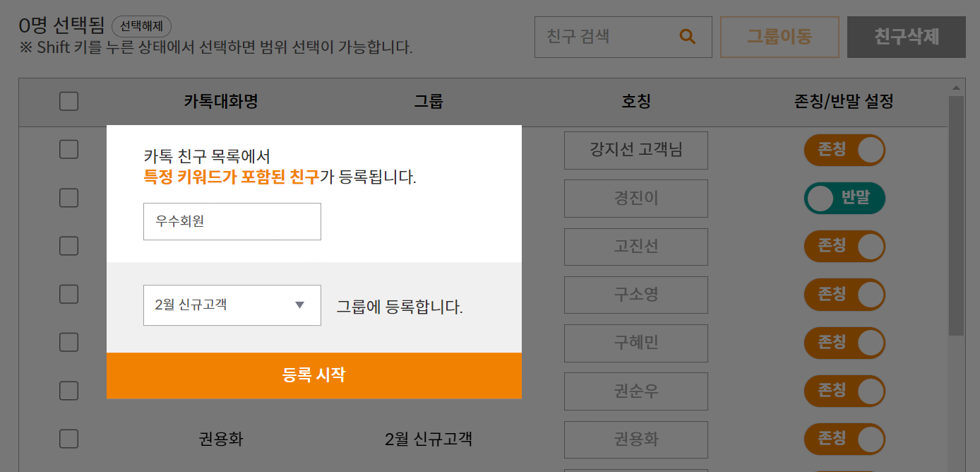The height and width of the screenshot is (472, 980).
Task: Toggle 존칭 switch for 강지선 고객님
Action: (x=844, y=150)
